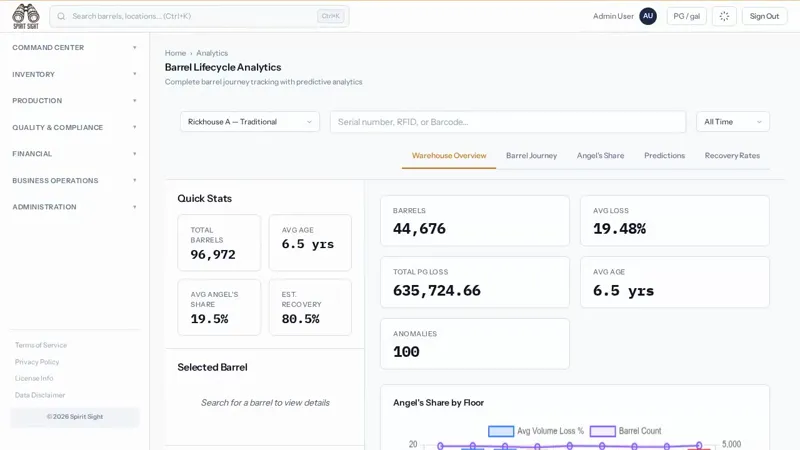Click the Admin User name text
This screenshot has height=450, width=800.
(613, 16)
